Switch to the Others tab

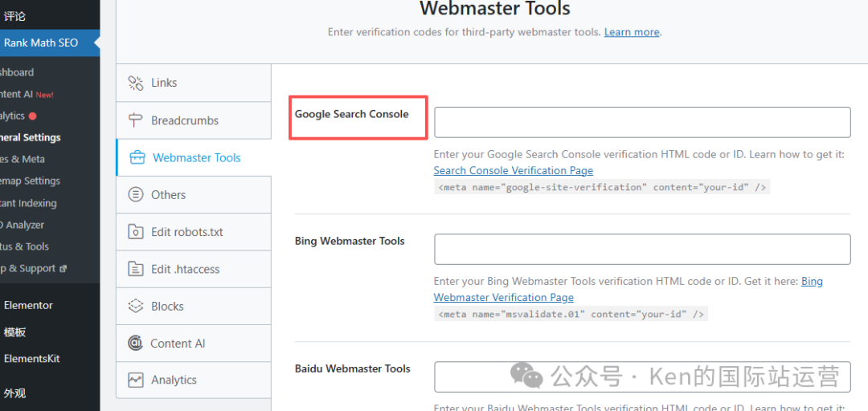pyautogui.click(x=194, y=195)
